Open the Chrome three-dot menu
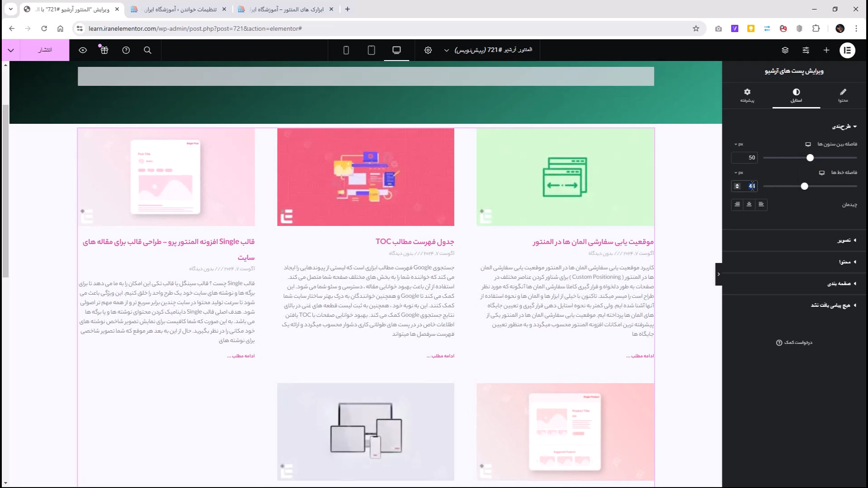Viewport: 868px width, 488px height. pos(856,28)
